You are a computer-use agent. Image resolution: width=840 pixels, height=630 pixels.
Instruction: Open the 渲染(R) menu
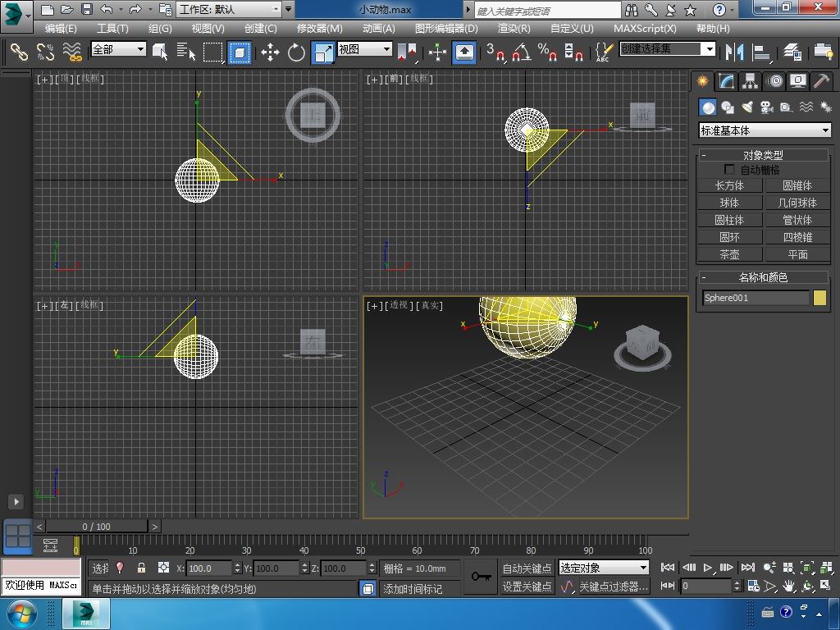tap(514, 28)
